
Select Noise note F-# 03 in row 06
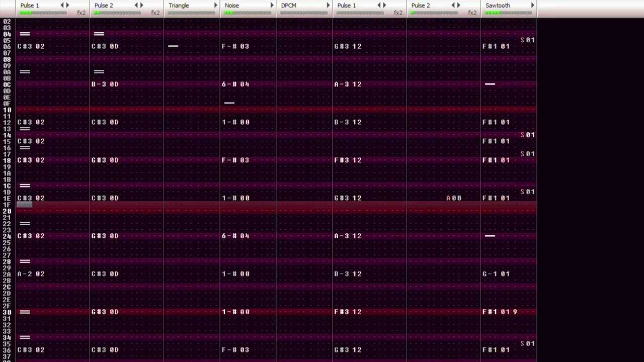[235, 46]
